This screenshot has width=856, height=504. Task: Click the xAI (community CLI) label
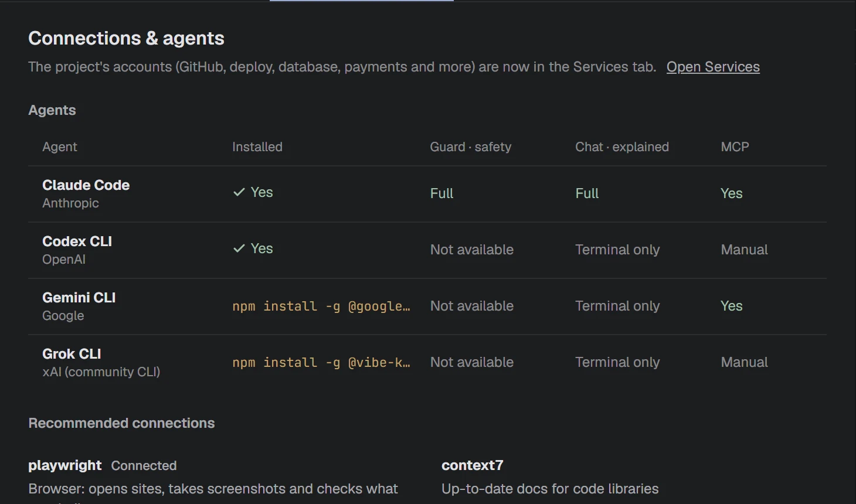(x=101, y=372)
